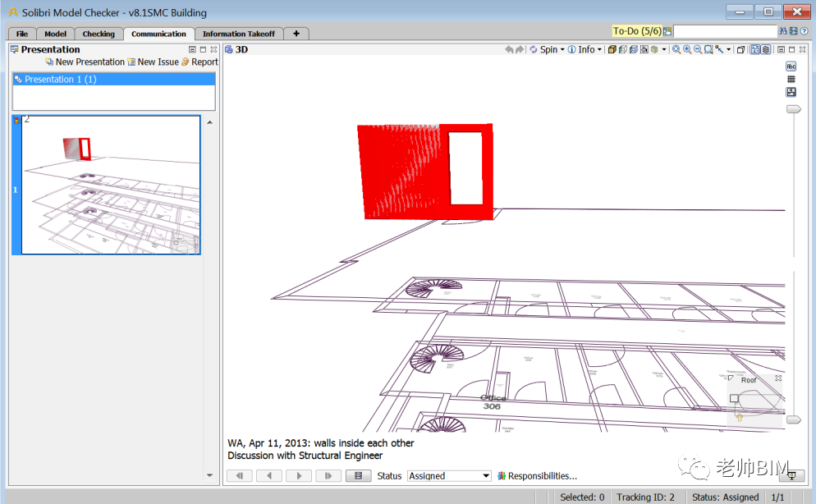Toggle the floor layers button in 3D toolbar
Image resolution: width=816 pixels, height=504 pixels.
click(x=766, y=49)
